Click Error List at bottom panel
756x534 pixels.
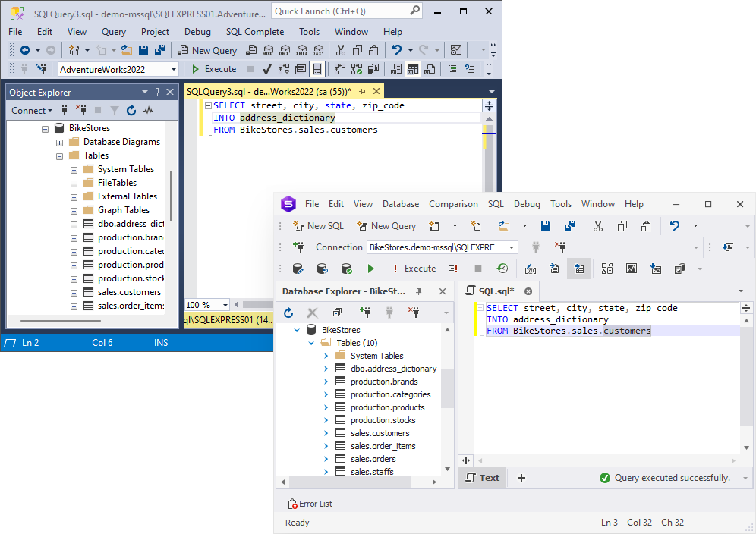310,504
